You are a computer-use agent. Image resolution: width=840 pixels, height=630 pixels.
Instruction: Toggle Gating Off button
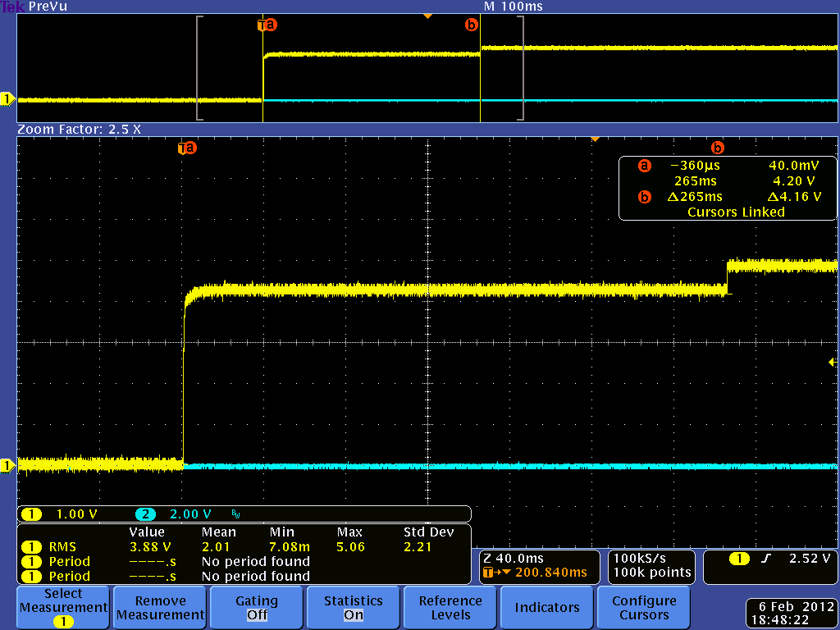coord(257,607)
